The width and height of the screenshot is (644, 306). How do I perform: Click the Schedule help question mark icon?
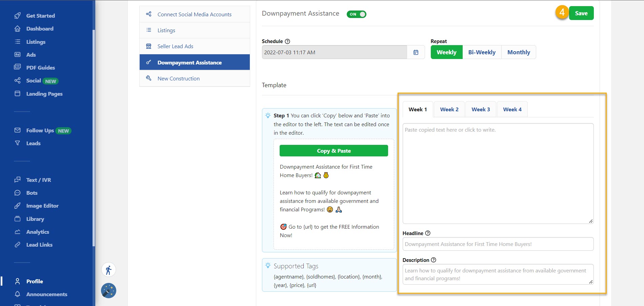tap(287, 41)
